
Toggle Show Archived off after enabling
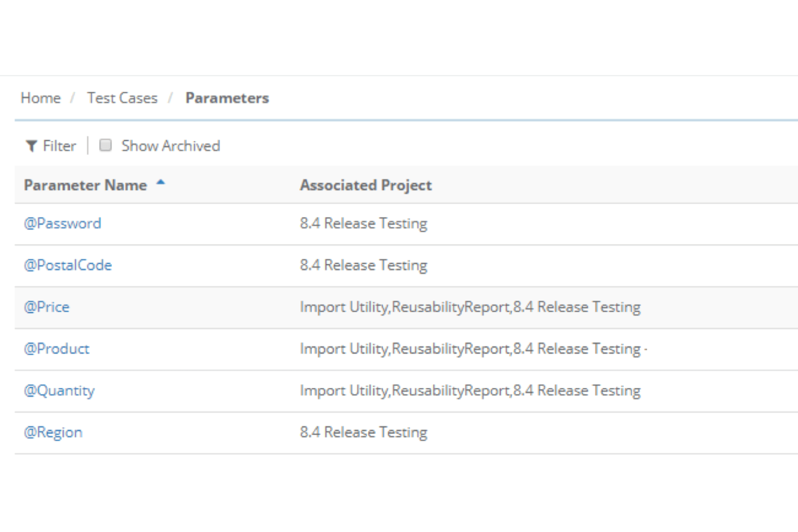click(105, 144)
